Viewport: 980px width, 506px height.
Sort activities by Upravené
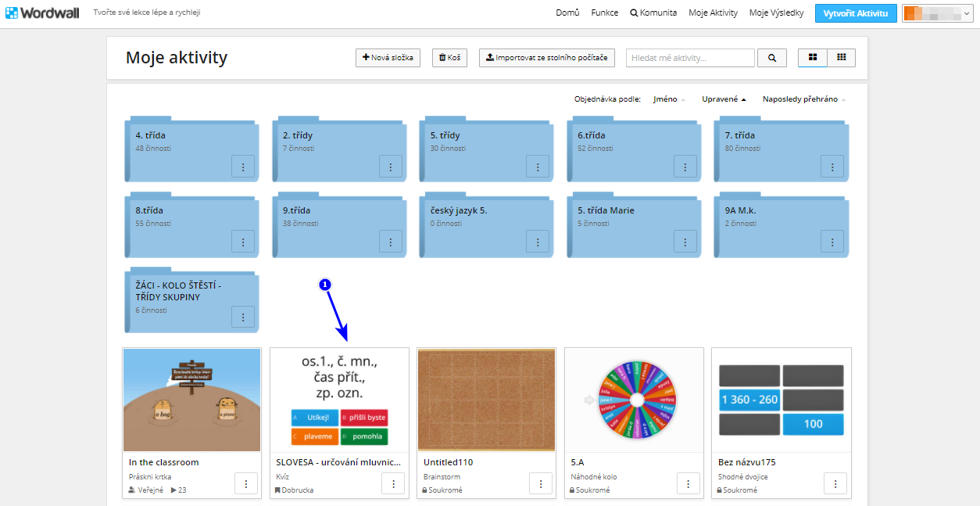coord(724,99)
